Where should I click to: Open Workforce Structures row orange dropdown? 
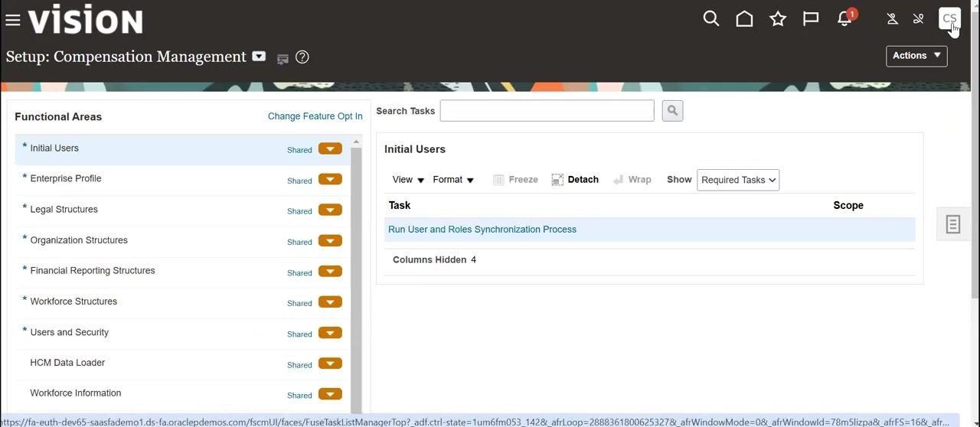(x=330, y=302)
